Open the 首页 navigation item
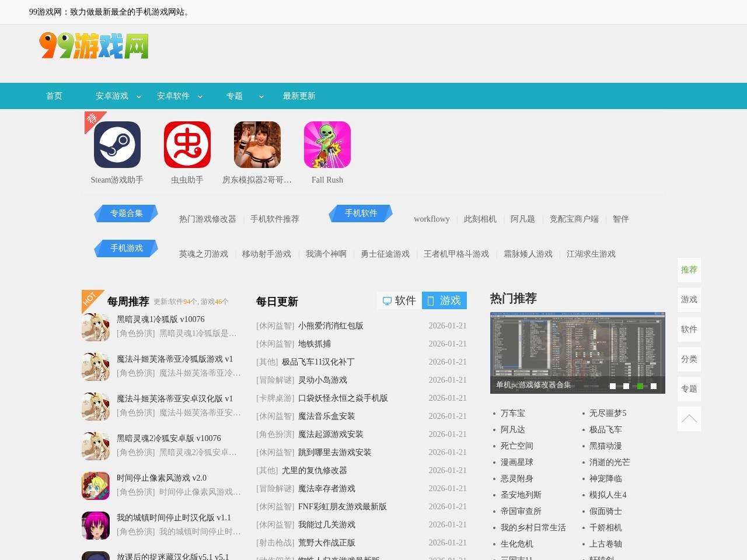This screenshot has width=747, height=560. coord(54,96)
